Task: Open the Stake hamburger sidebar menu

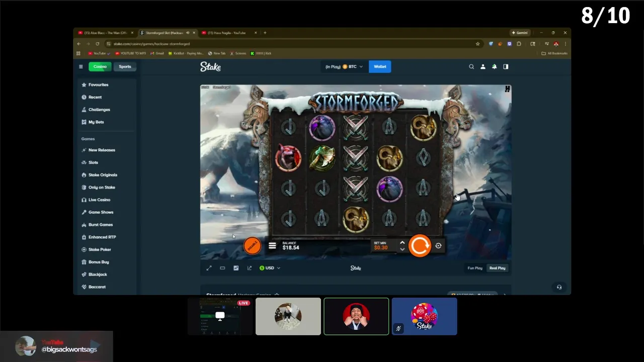Action: click(x=80, y=66)
